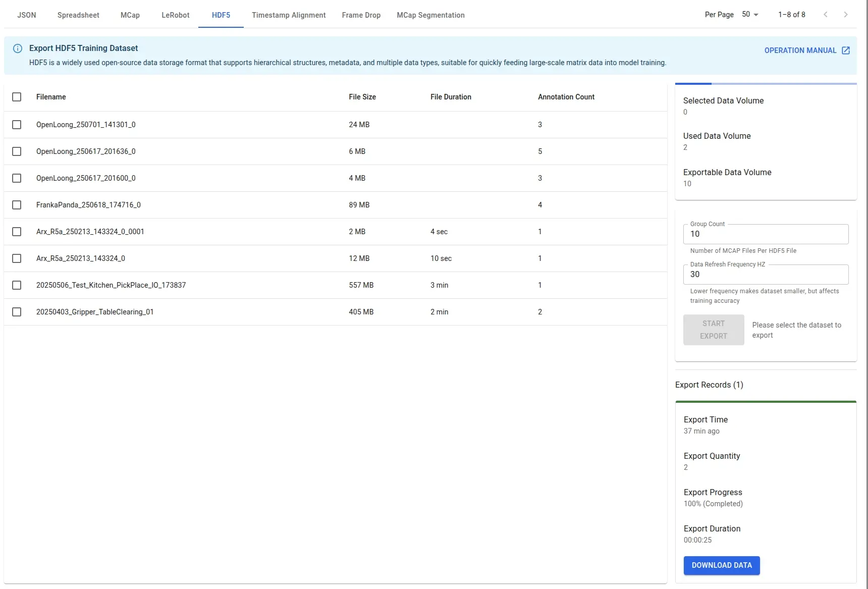Click the 100% (Completed) export progress value
The image size is (868, 589).
713,504
